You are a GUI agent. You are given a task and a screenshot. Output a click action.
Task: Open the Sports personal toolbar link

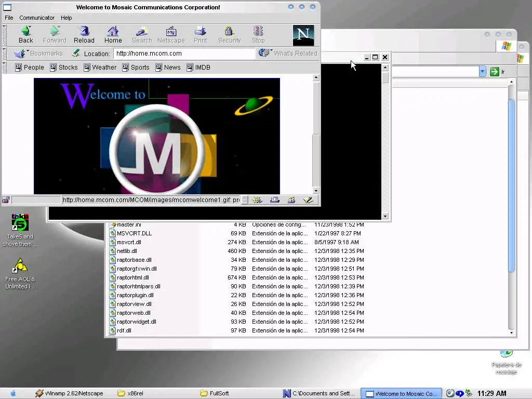136,68
